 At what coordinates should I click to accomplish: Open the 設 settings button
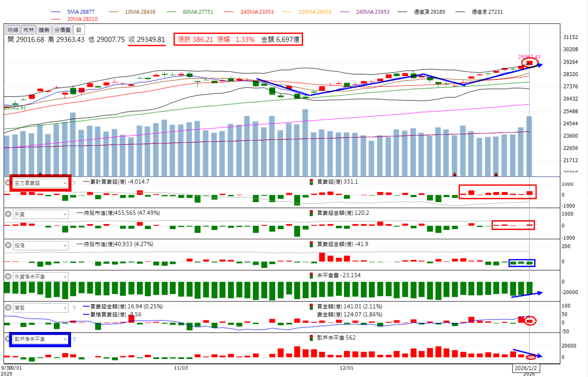pos(78,30)
